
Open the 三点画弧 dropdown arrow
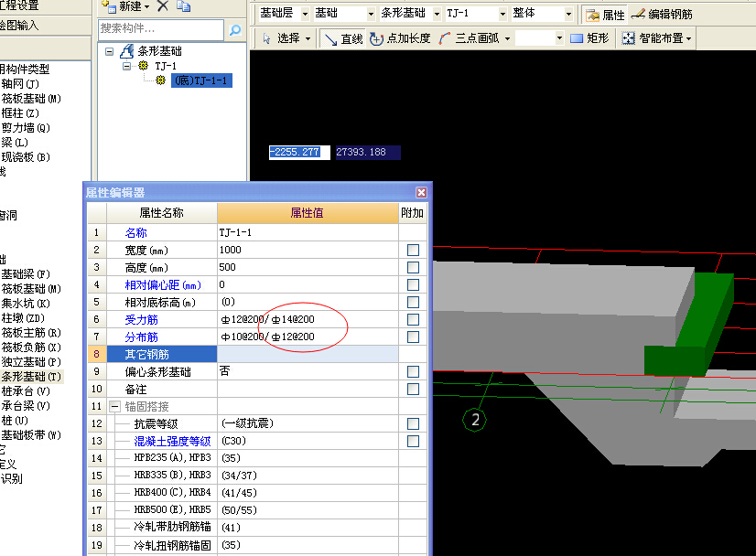(507, 38)
